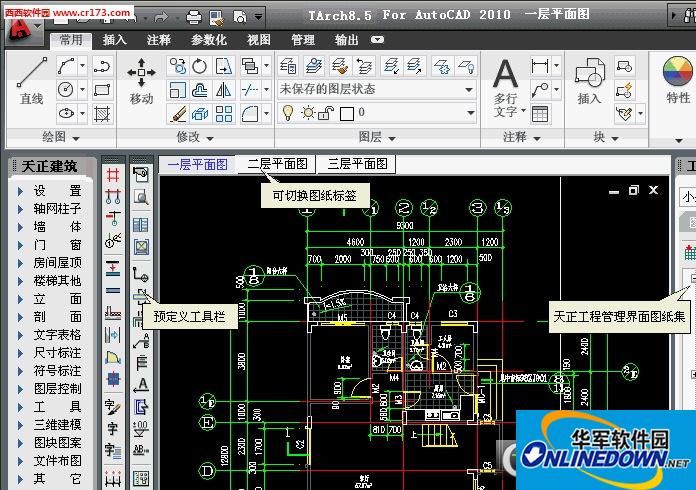Click the Move (移动) tool
This screenshot has width=696, height=490.
click(141, 81)
